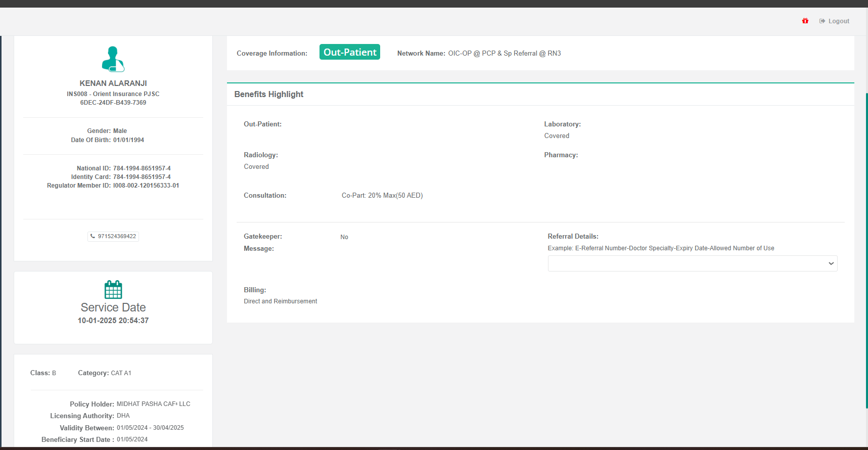The height and width of the screenshot is (450, 868).
Task: Click the phone handset icon
Action: (93, 236)
